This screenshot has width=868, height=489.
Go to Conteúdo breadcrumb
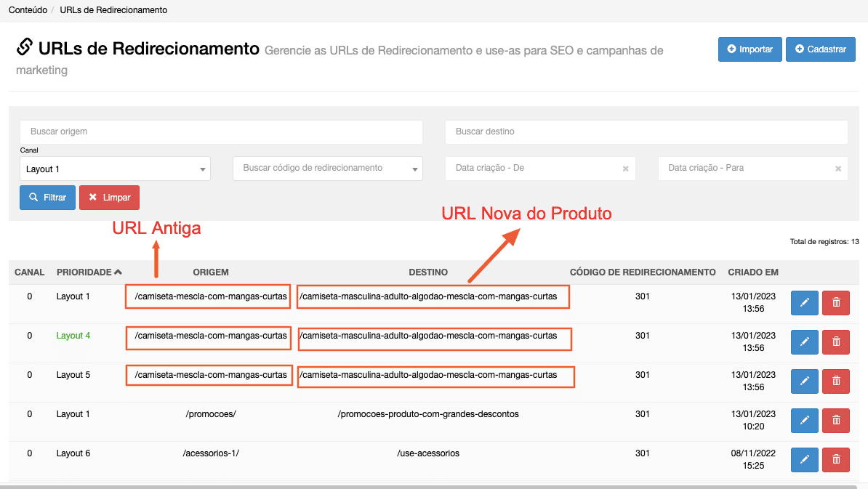point(28,10)
